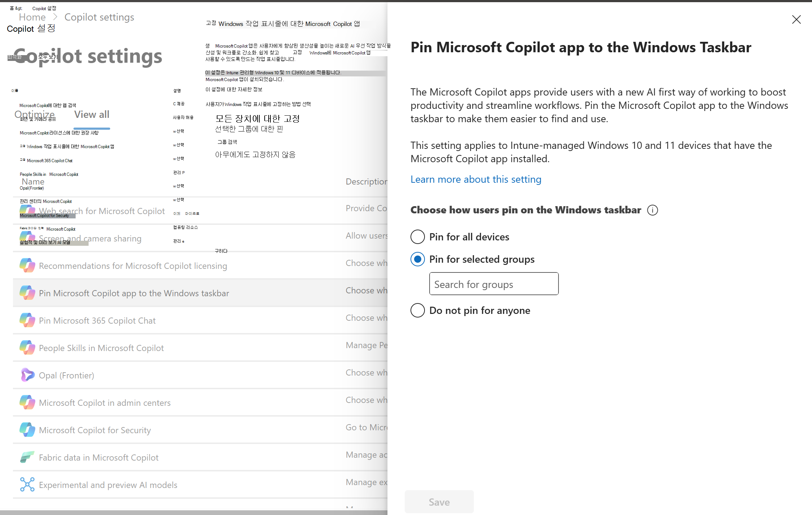Viewport: 812px width, 515px height.
Task: Open People Skills in Microsoft Copilot
Action: (x=101, y=348)
